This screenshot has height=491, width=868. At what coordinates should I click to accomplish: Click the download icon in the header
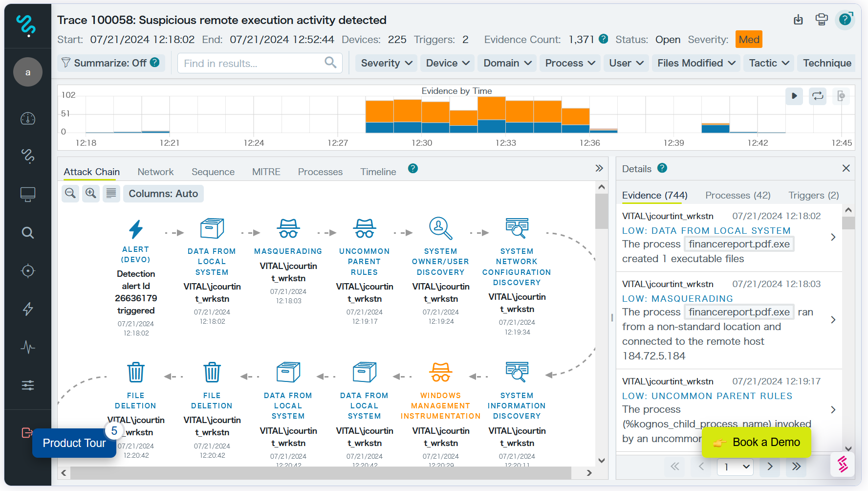click(798, 20)
